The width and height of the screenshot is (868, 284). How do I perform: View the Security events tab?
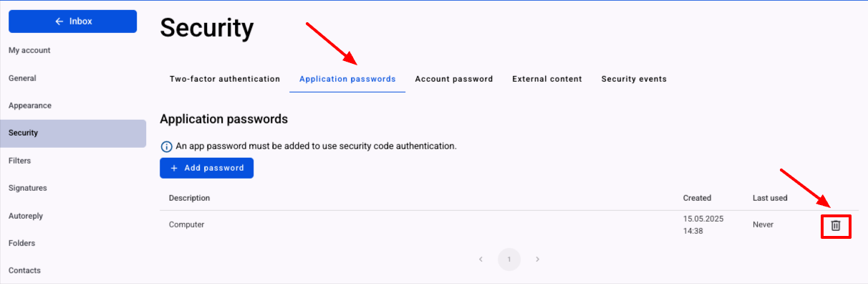(x=634, y=79)
